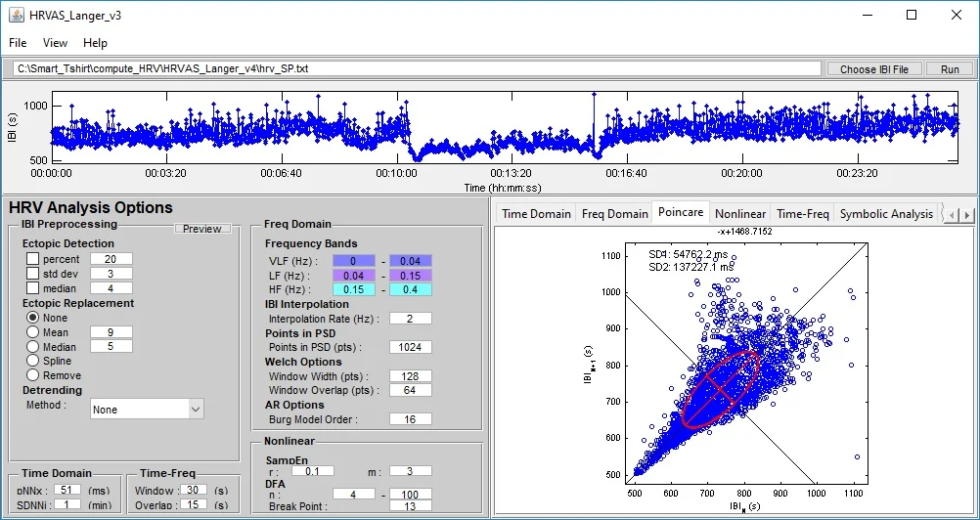
Task: Click the SD2 value text in plot
Action: coord(691,267)
